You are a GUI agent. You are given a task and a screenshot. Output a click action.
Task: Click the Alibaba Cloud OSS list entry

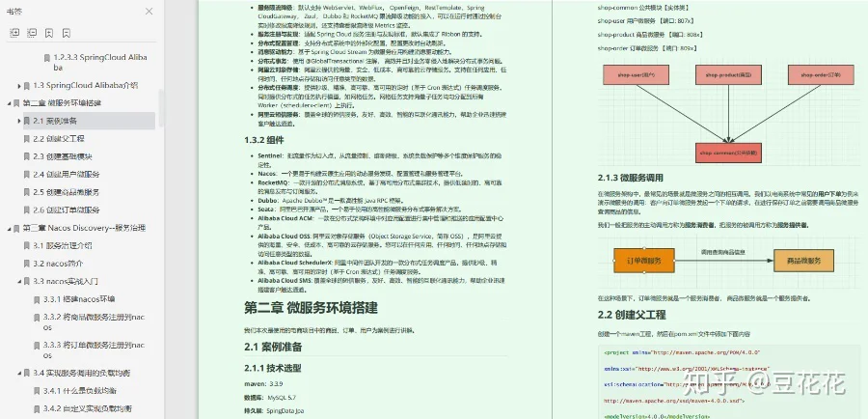tap(382, 244)
